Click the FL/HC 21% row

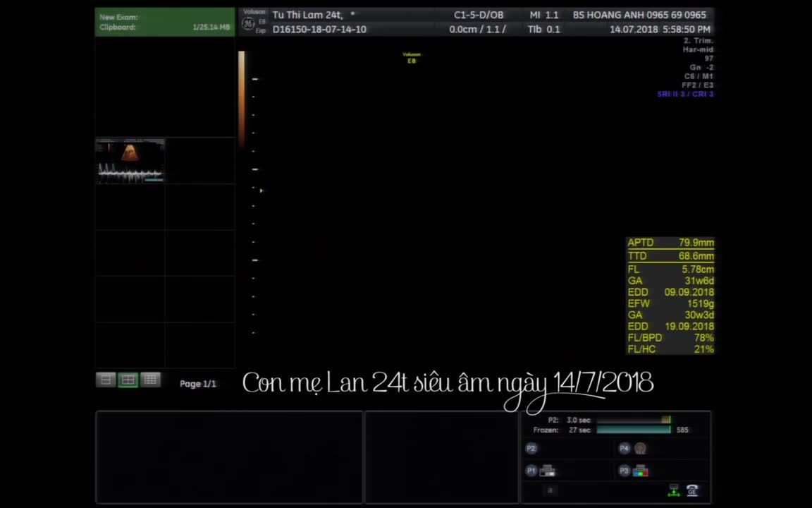[x=670, y=349]
